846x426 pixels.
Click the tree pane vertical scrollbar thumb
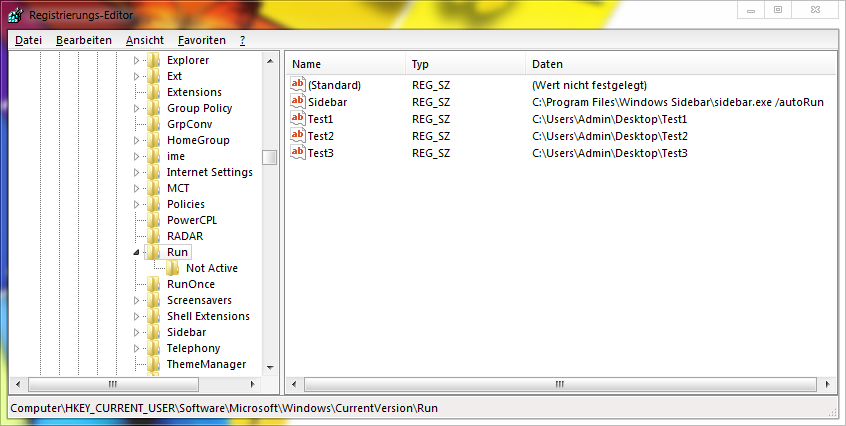(x=270, y=157)
